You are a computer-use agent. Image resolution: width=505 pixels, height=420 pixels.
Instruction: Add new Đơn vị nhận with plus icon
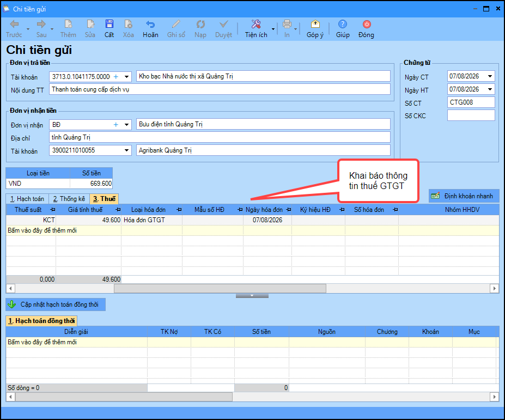point(116,124)
